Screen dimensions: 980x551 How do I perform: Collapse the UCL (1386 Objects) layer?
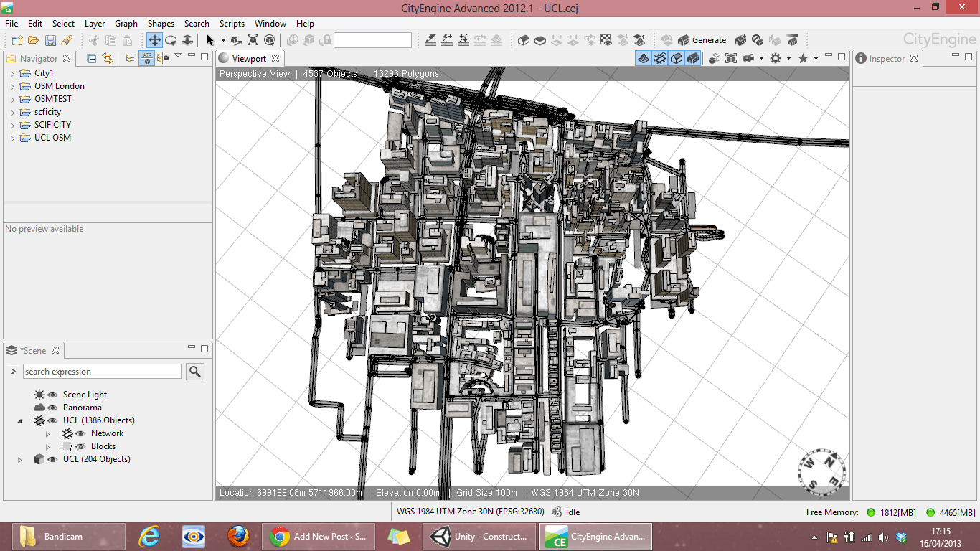pyautogui.click(x=19, y=420)
